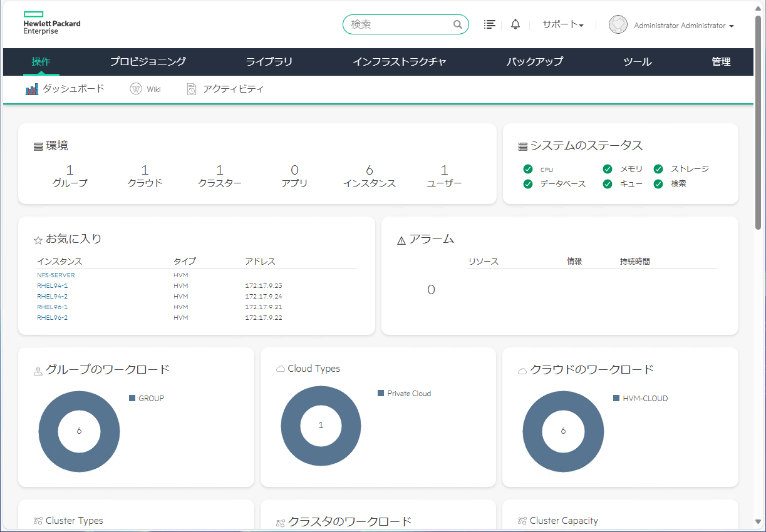Open the サポート dropdown
Image resolution: width=766 pixels, height=532 pixels.
point(562,24)
